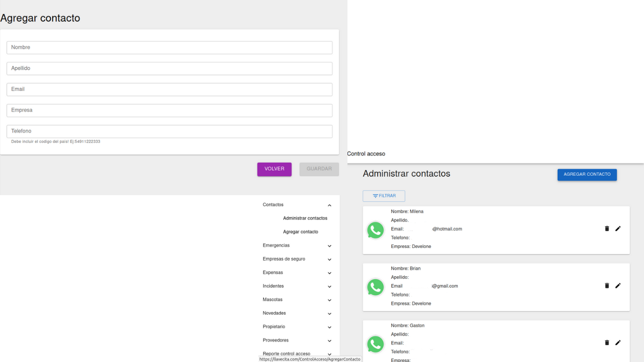
Task: Click the WhatsApp icon on Gaston's contact card
Action: [376, 345]
